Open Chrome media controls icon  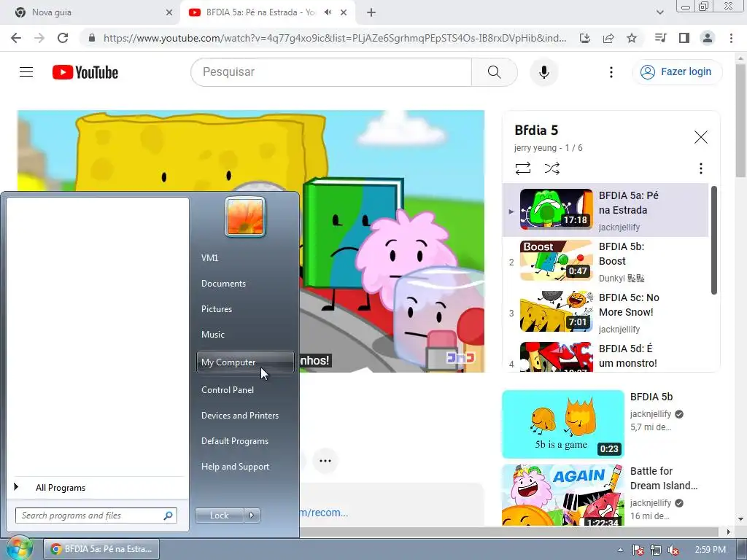coord(660,38)
